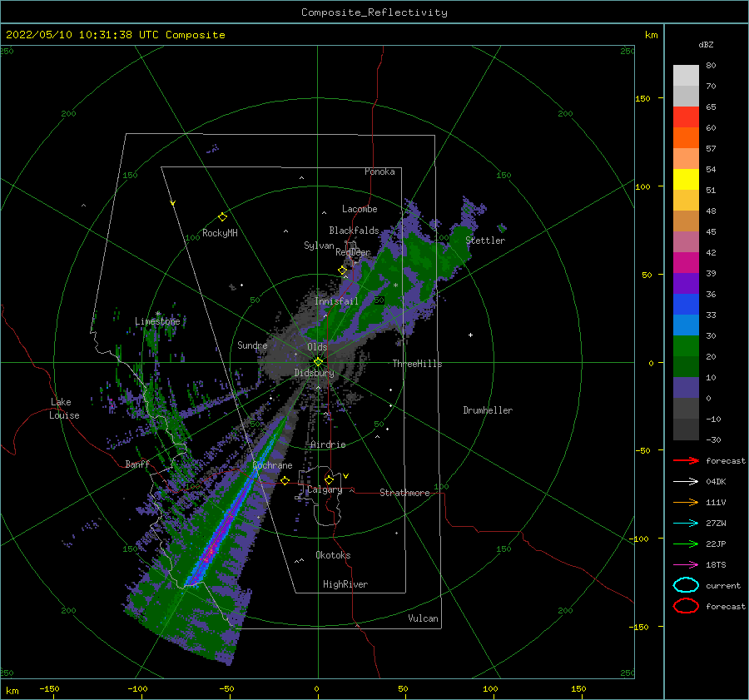
Task: Click the Calgary label
Action: click(325, 489)
